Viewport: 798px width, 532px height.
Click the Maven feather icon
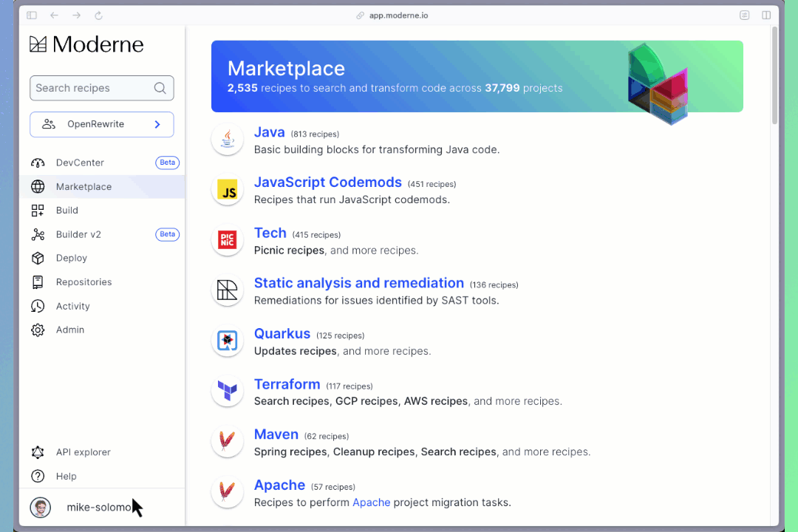(227, 441)
